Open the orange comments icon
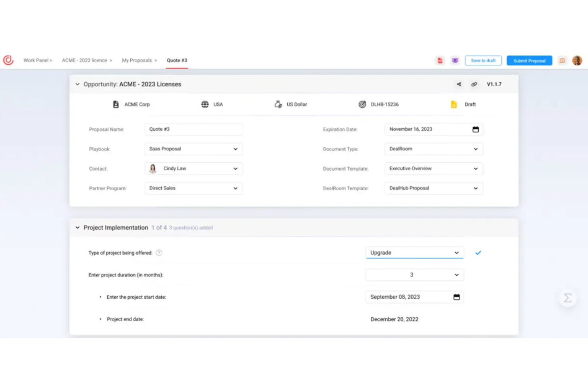Screen dimensions: 588x392 [x=562, y=60]
